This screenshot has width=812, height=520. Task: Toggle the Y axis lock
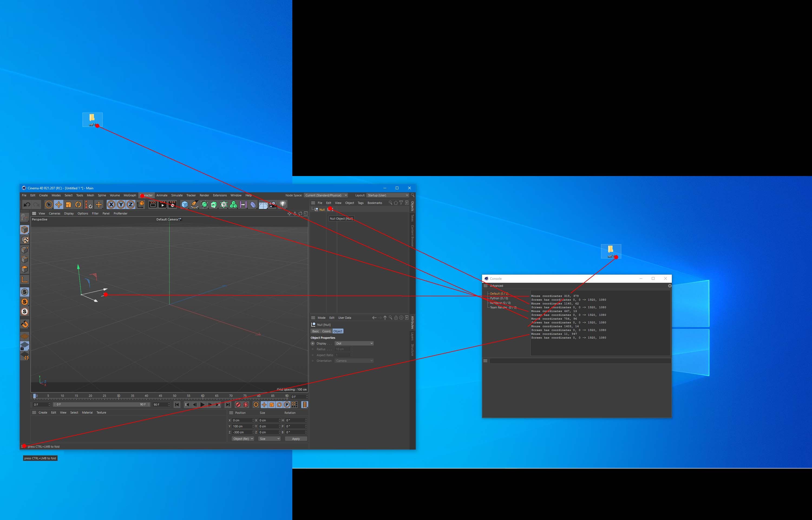coord(121,205)
